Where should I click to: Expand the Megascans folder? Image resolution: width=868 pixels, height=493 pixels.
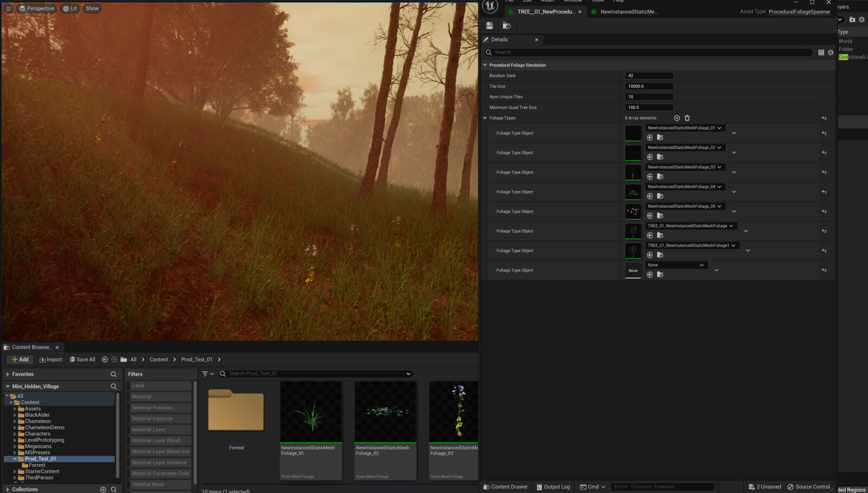coord(15,446)
